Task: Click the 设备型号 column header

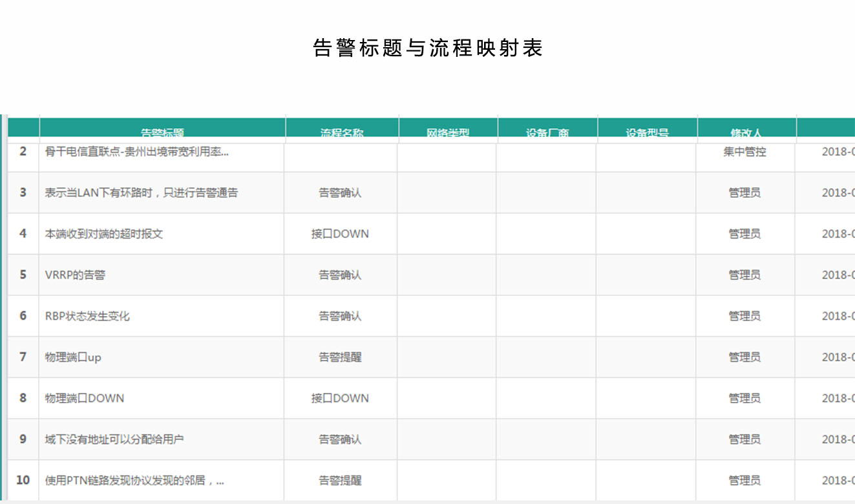Action: click(647, 132)
